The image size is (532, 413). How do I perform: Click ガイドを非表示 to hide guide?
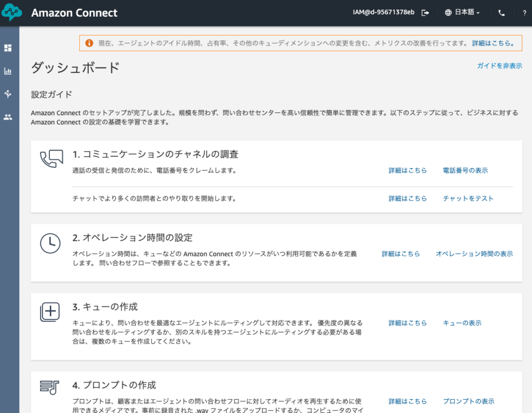click(499, 66)
